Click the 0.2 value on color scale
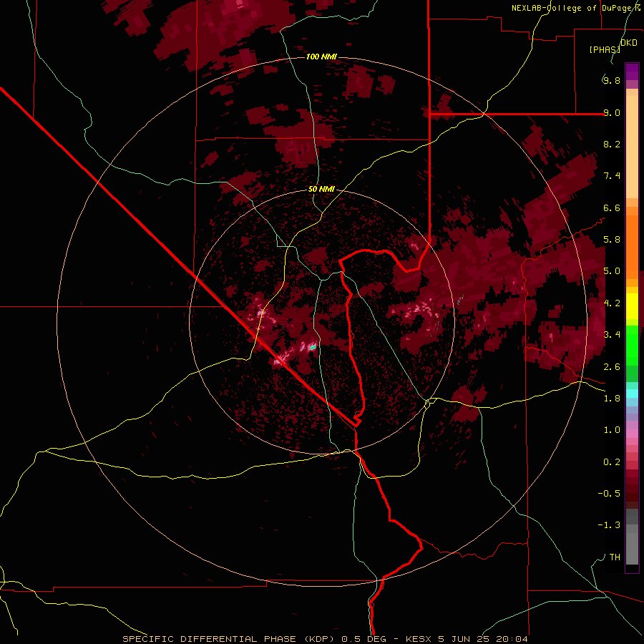The height and width of the screenshot is (644, 644). (x=612, y=462)
